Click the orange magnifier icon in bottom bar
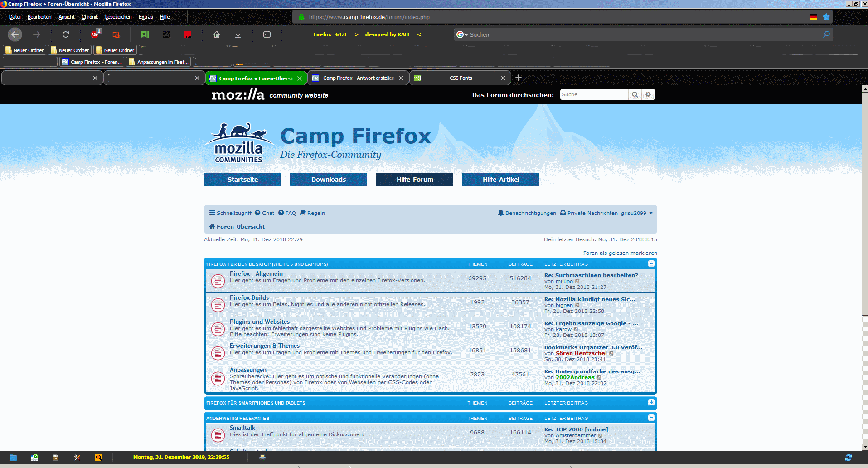The width and height of the screenshot is (868, 468). coord(98,458)
